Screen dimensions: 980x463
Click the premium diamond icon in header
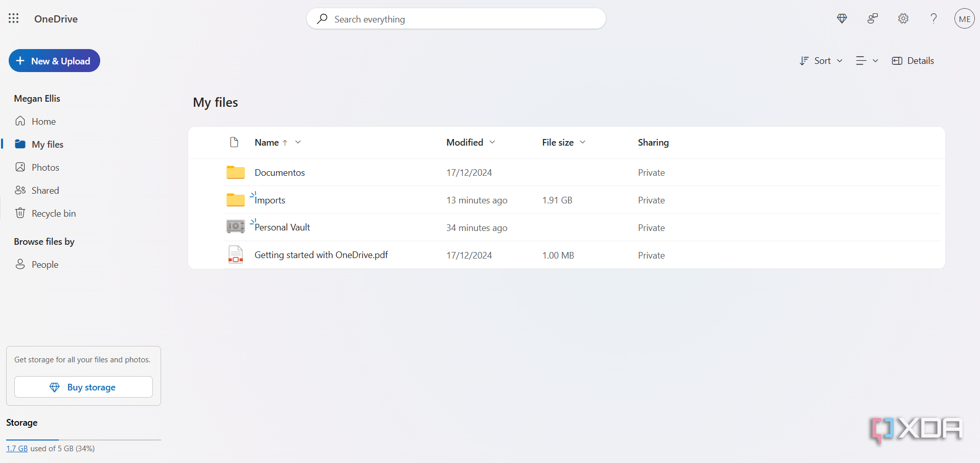[x=842, y=18]
